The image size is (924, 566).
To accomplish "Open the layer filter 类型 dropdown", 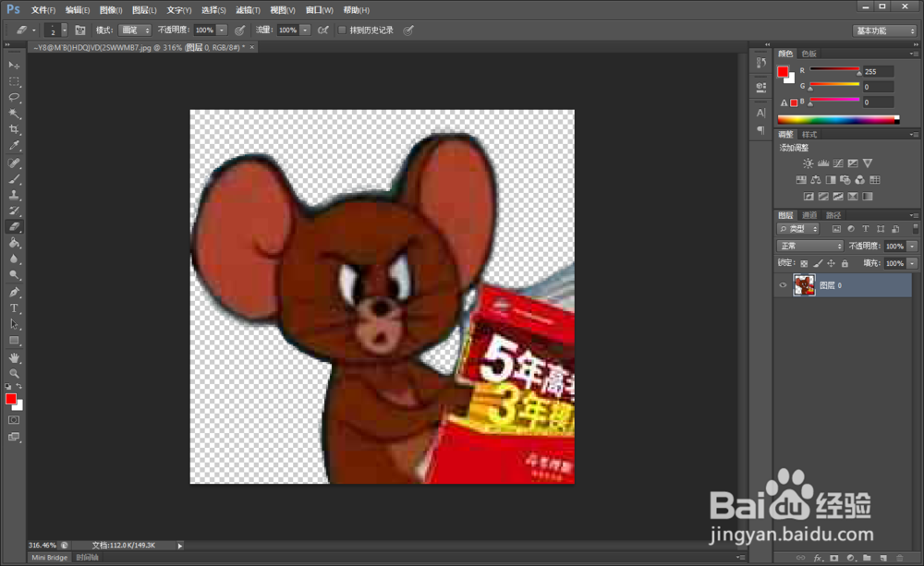I will coord(798,228).
